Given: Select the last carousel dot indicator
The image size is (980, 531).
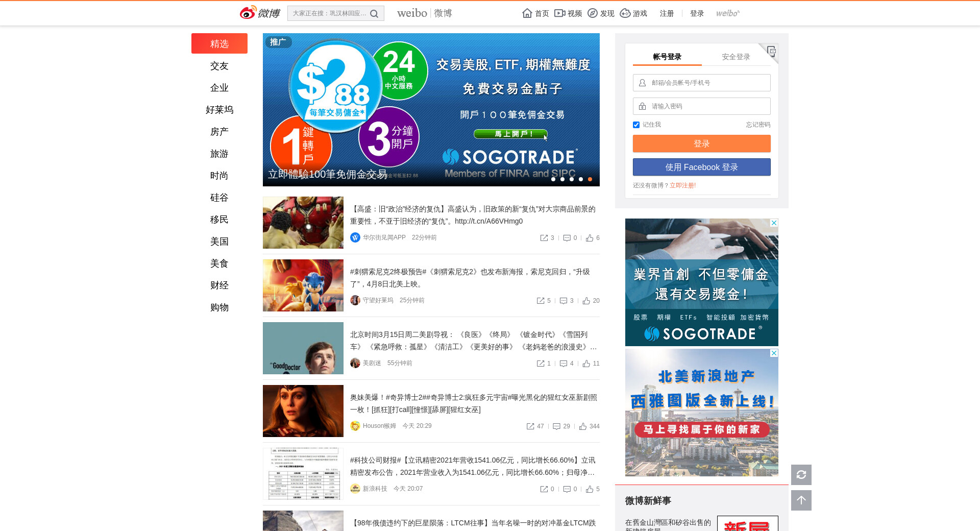Looking at the screenshot, I should coord(590,179).
